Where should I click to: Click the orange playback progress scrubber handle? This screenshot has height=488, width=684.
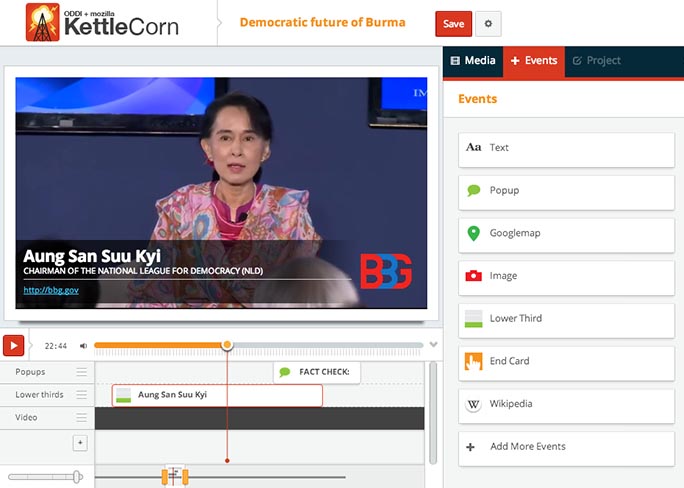coord(227,345)
